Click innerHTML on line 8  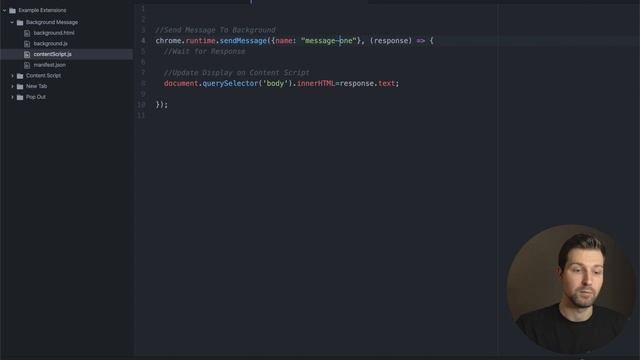pos(316,83)
